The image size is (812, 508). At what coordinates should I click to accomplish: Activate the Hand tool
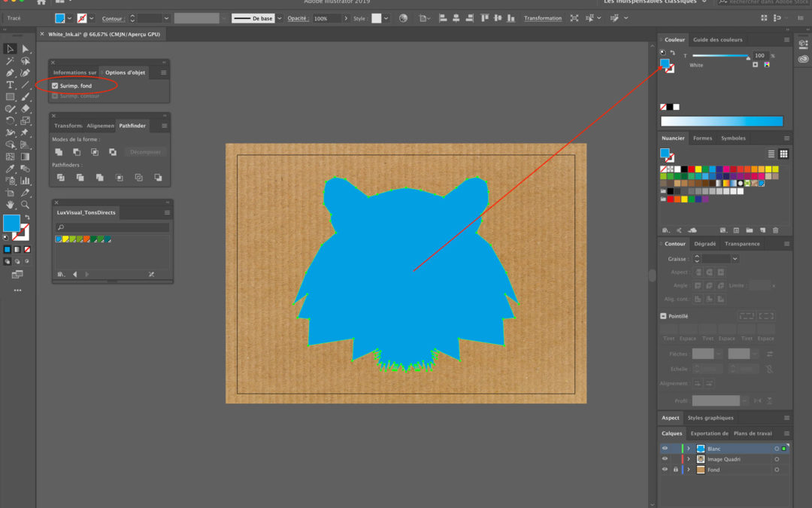pos(10,204)
